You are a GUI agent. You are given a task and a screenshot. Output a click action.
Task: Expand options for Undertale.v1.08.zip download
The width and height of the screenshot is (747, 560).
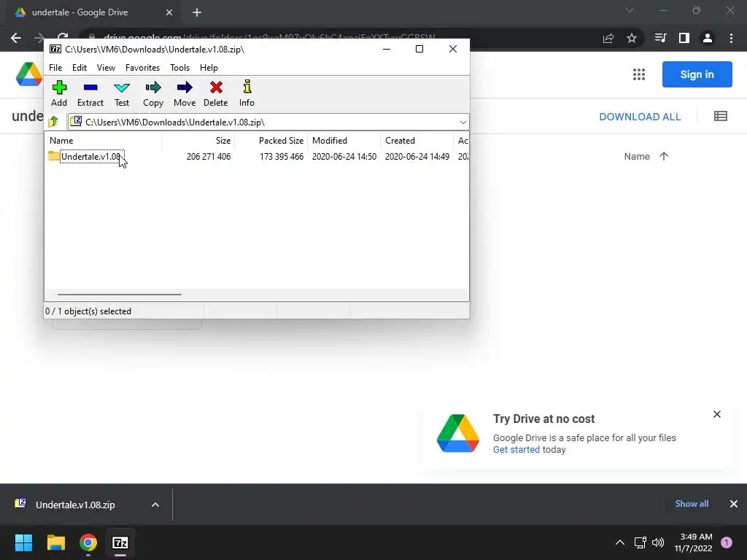pos(155,505)
